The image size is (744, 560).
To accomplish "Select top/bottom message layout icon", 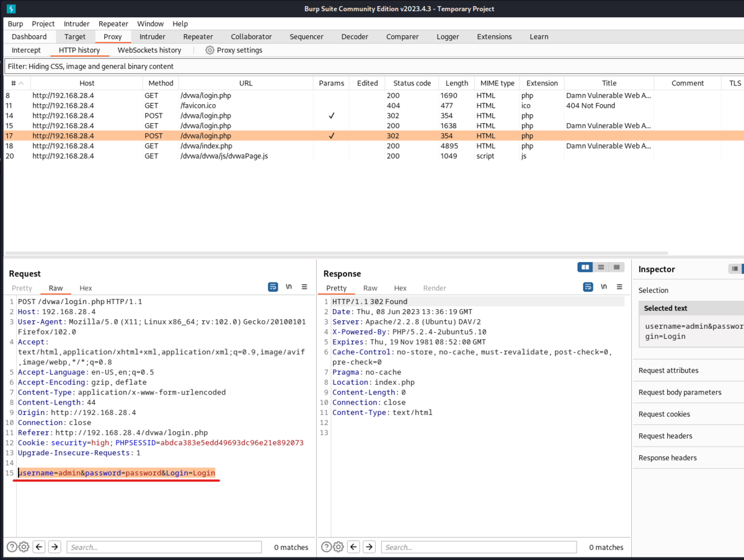I will pos(601,267).
